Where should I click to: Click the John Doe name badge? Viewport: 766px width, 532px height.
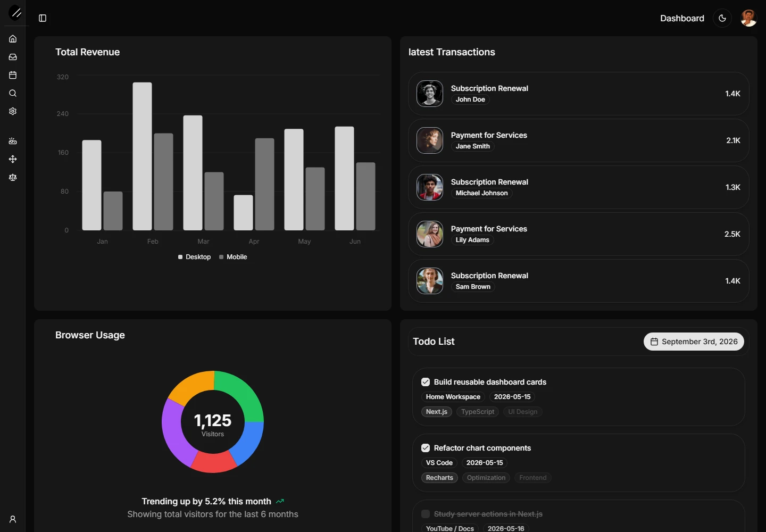(x=470, y=99)
